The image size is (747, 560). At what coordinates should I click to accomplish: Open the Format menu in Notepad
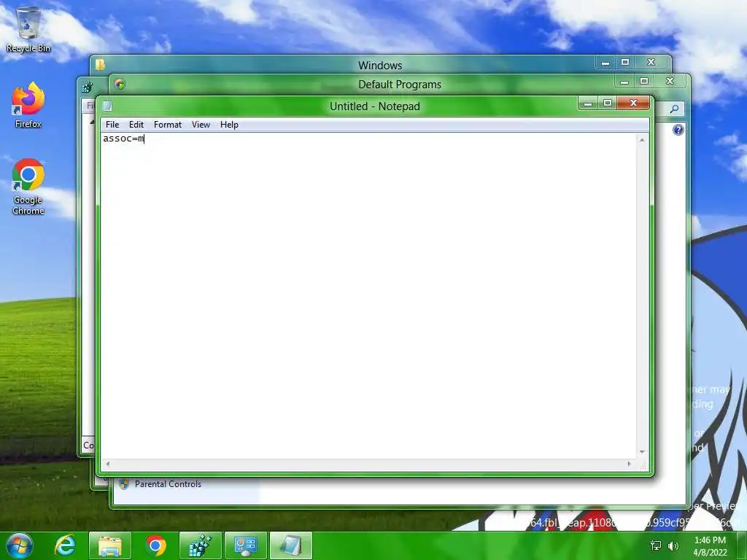[x=168, y=124]
